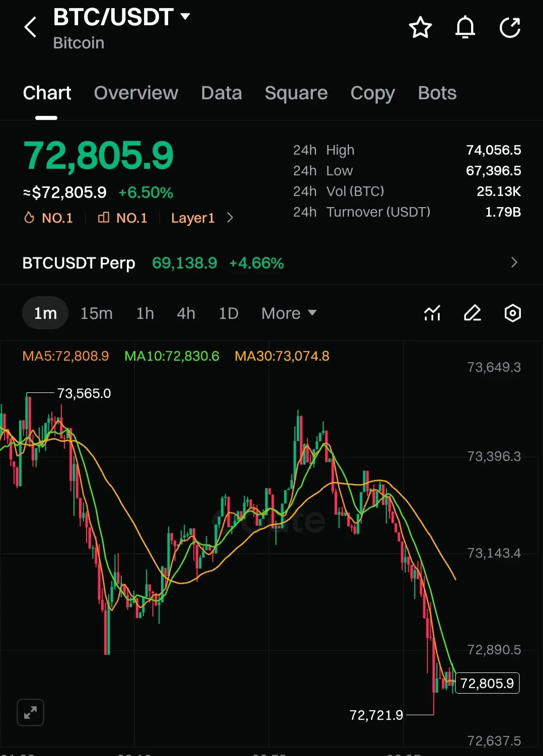Expand the BTCUSDT Perp row chevron
Viewport: 543px width, 756px height.
click(514, 262)
